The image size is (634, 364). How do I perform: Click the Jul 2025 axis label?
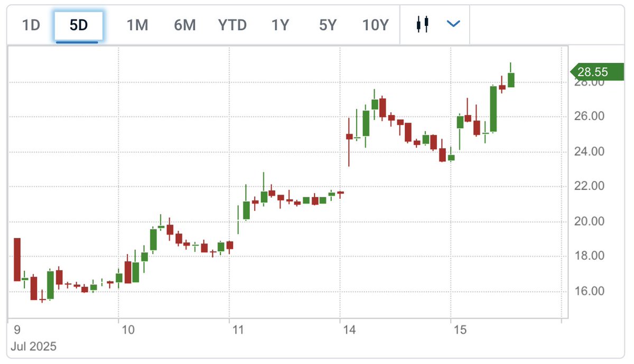[x=33, y=347]
